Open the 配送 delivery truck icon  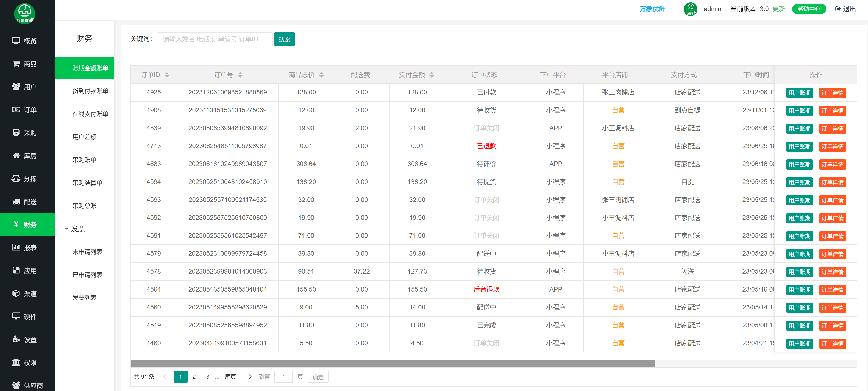16,201
